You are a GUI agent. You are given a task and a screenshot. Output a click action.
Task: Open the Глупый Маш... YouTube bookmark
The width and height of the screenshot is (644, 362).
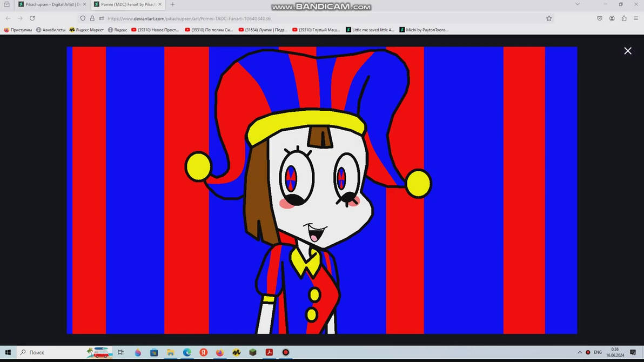click(316, 30)
